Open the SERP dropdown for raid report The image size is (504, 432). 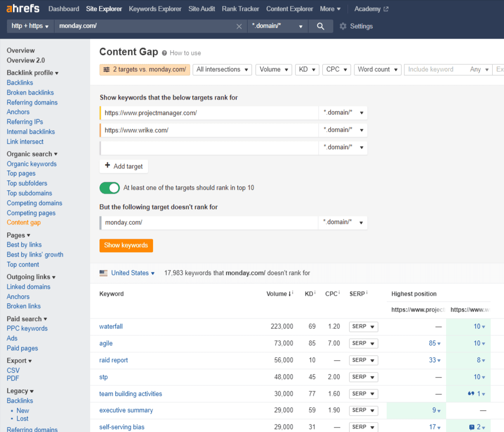363,360
